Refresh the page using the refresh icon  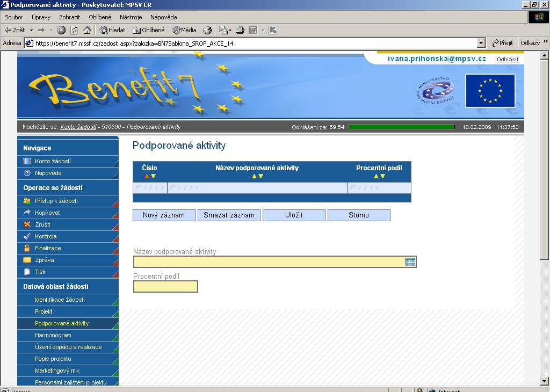coord(74,30)
